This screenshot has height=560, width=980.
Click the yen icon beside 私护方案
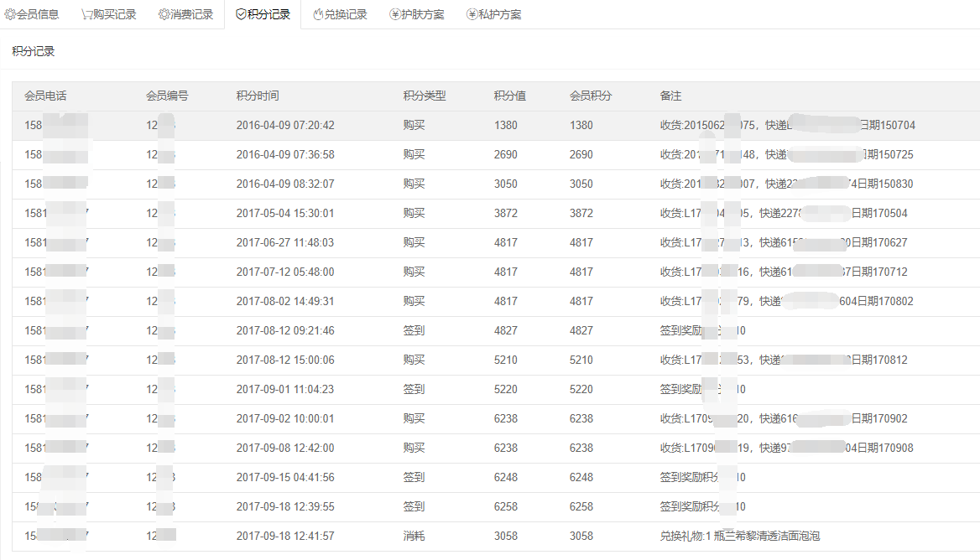point(472,14)
